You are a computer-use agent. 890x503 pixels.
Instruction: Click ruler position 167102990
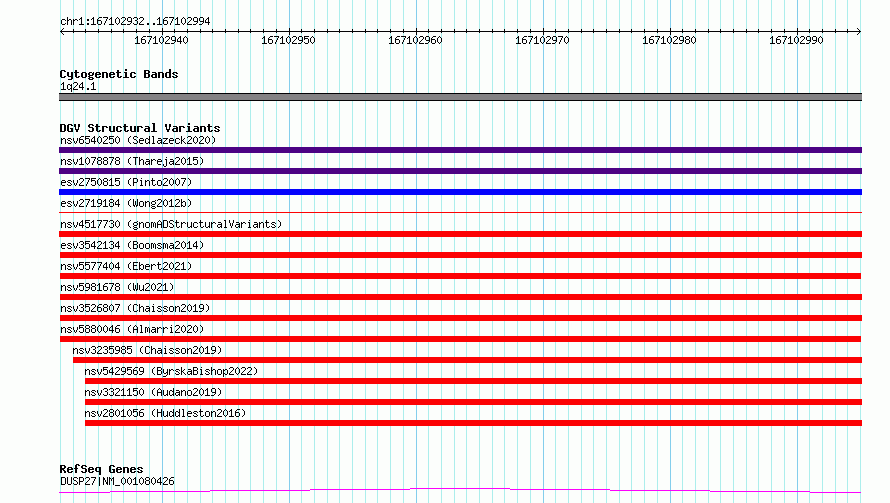point(796,40)
